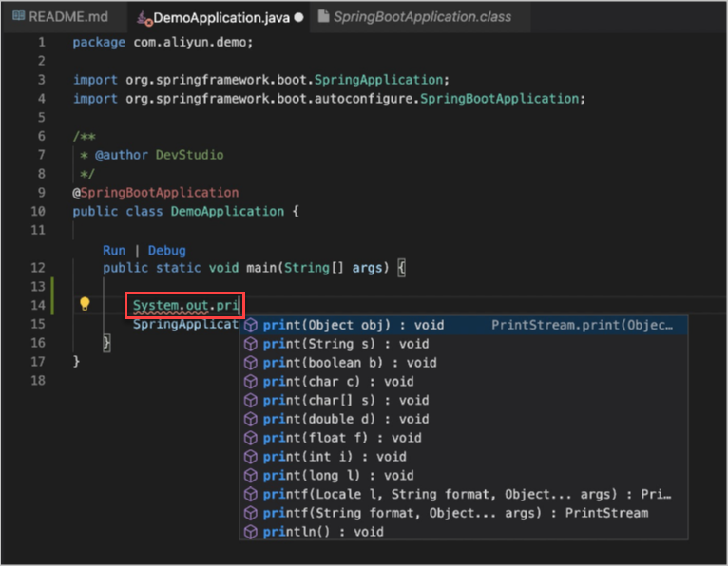Choose print(long l) : void suggestion

tap(463, 476)
